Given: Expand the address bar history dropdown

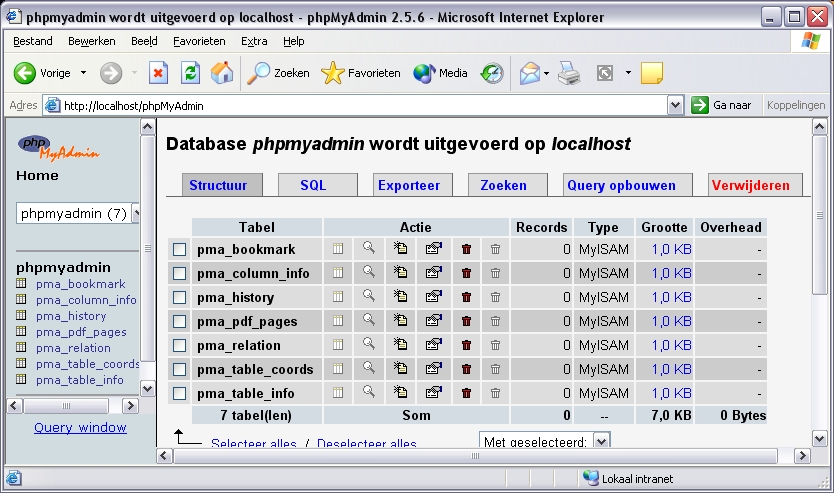Looking at the screenshot, I should (x=675, y=105).
